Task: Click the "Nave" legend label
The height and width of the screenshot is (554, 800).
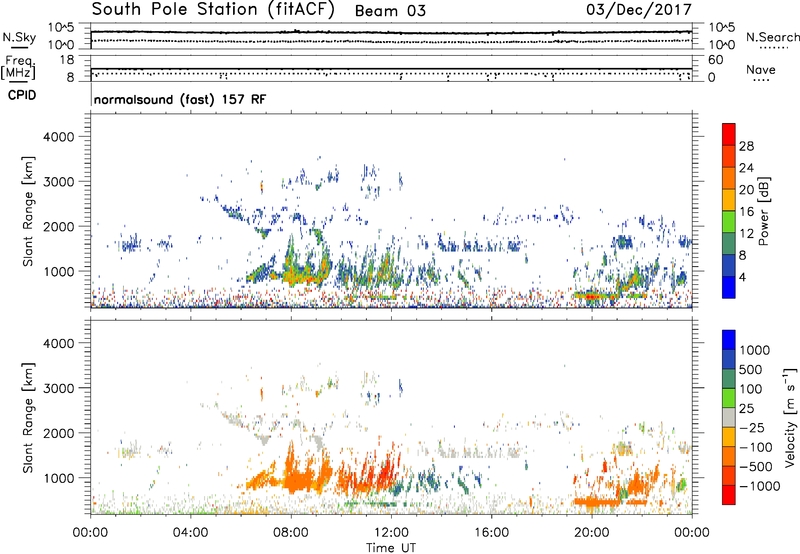Action: coord(761,69)
